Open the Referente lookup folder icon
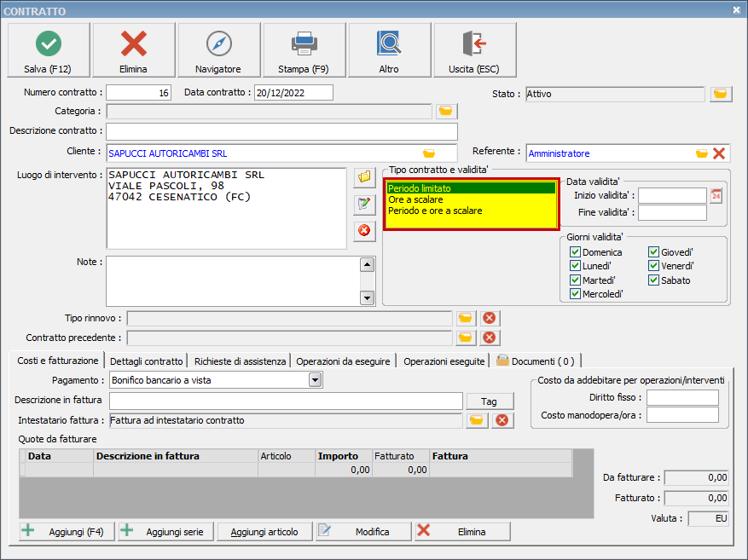The width and height of the screenshot is (748, 560). pos(702,153)
